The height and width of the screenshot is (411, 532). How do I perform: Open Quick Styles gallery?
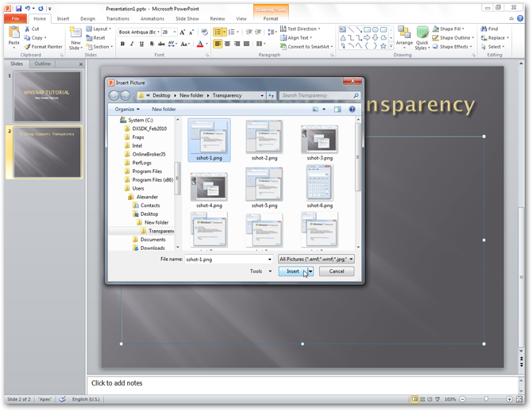tap(422, 38)
